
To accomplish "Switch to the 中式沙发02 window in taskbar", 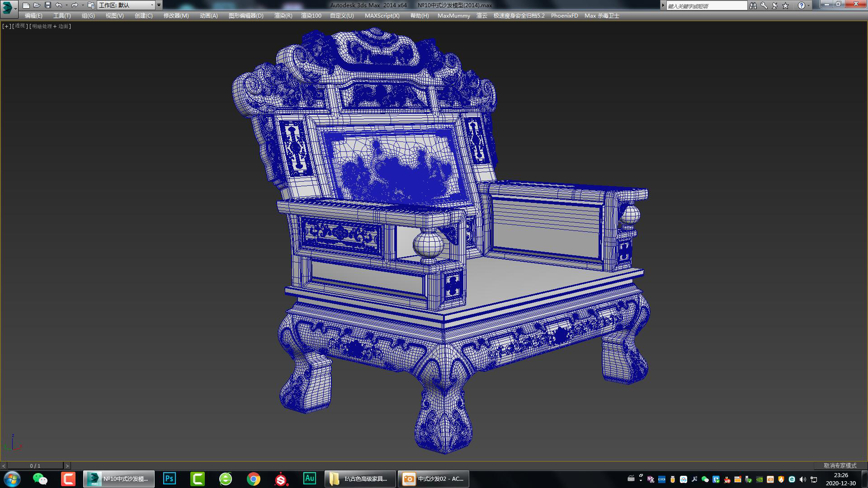I will [x=432, y=479].
